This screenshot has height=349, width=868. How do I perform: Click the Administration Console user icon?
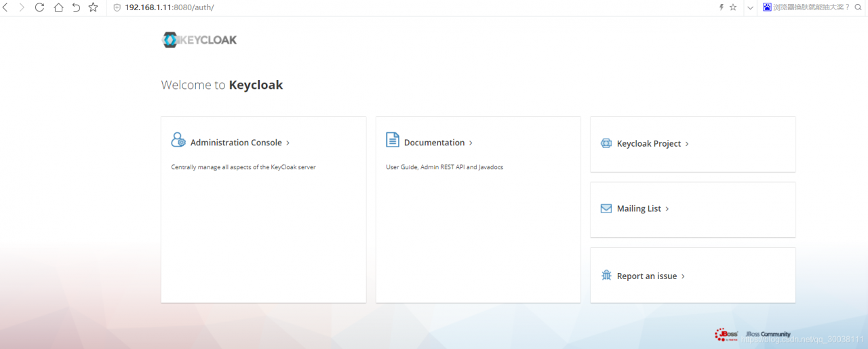point(178,140)
